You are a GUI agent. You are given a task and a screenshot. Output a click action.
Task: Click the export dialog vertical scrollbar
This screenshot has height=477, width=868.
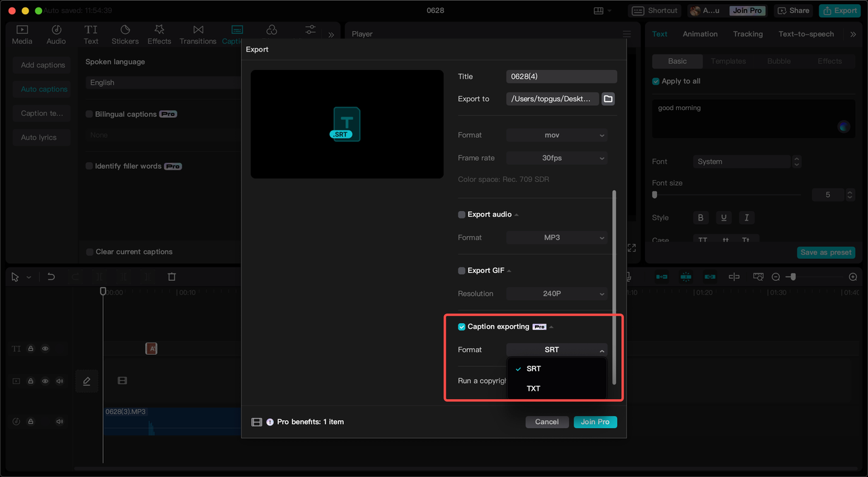[x=614, y=287]
